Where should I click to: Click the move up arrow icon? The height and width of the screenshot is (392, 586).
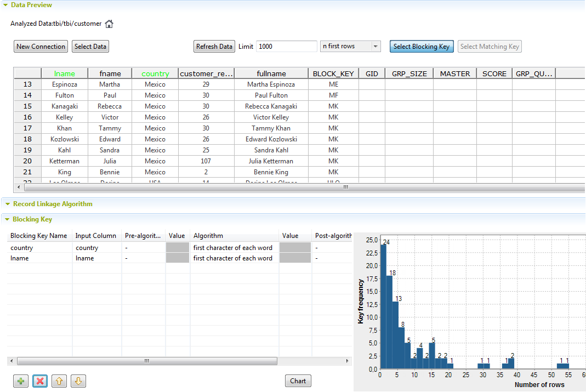pyautogui.click(x=59, y=381)
